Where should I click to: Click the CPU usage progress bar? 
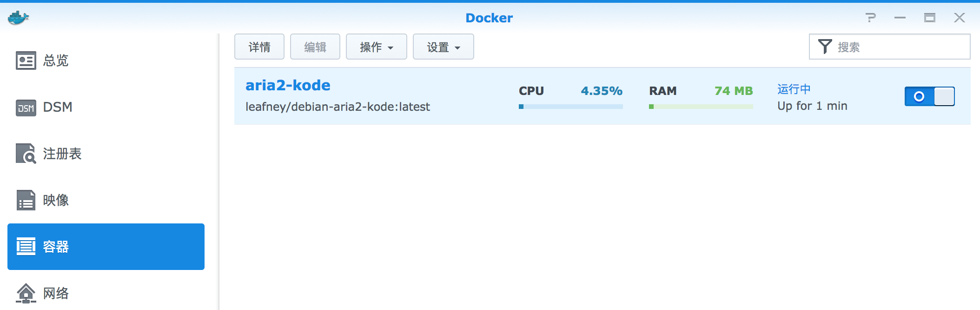571,107
